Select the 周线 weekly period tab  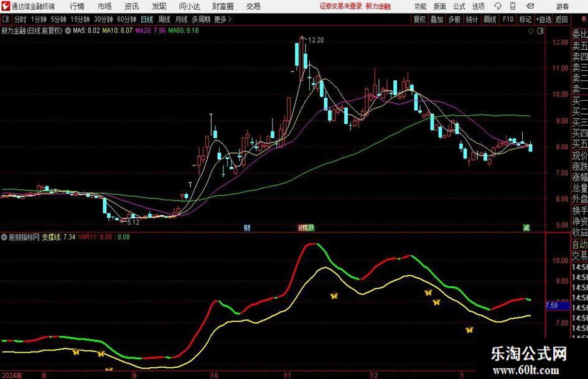tap(164, 19)
